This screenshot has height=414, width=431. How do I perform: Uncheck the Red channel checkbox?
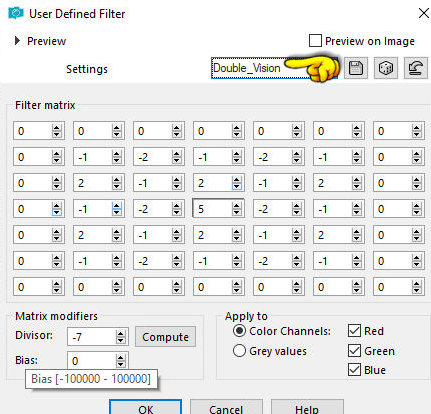point(354,331)
